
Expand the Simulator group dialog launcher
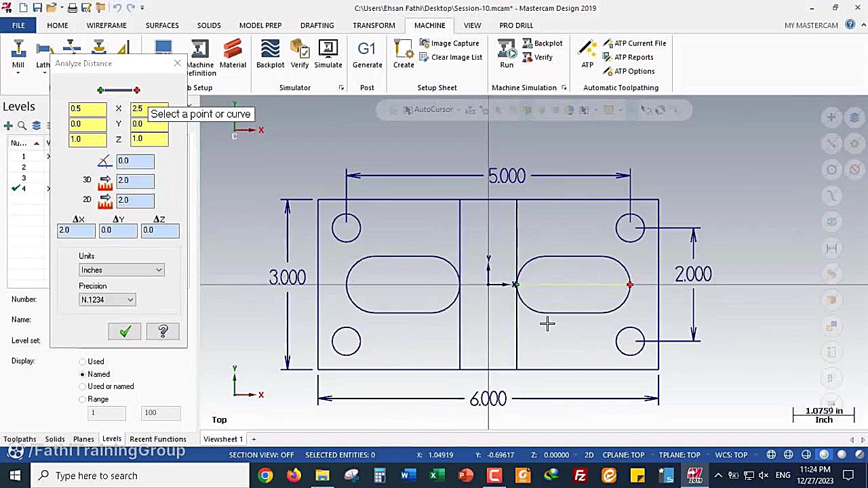341,87
